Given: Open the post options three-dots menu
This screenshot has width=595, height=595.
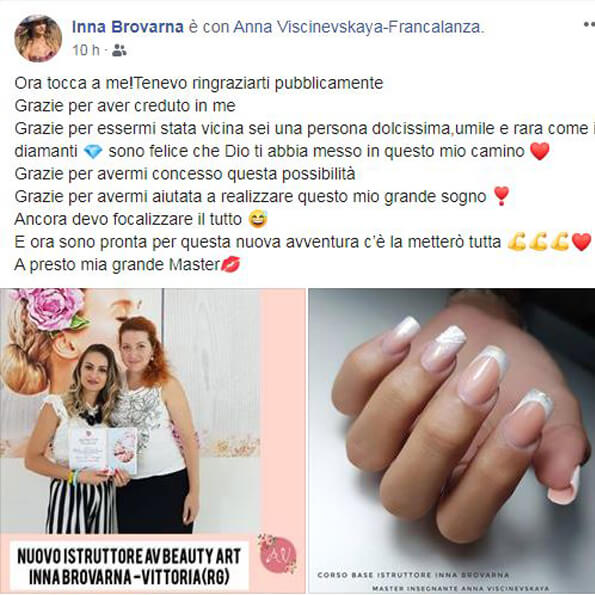Looking at the screenshot, I should pos(589,24).
